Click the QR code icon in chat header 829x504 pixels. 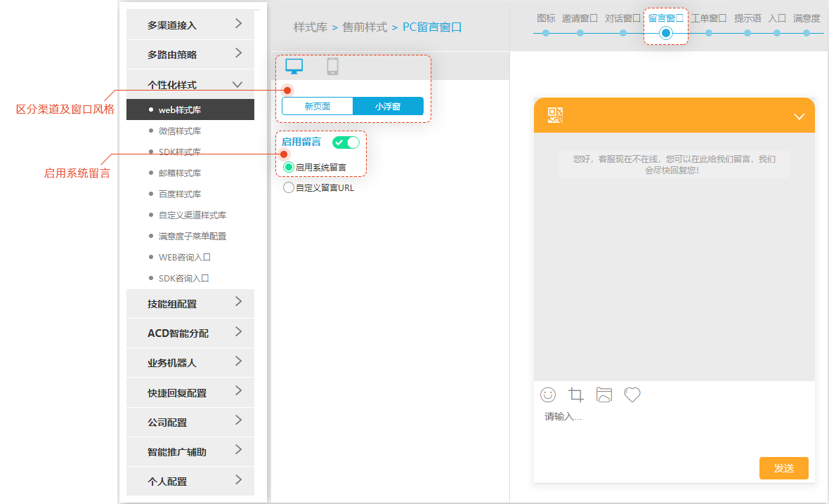click(556, 116)
